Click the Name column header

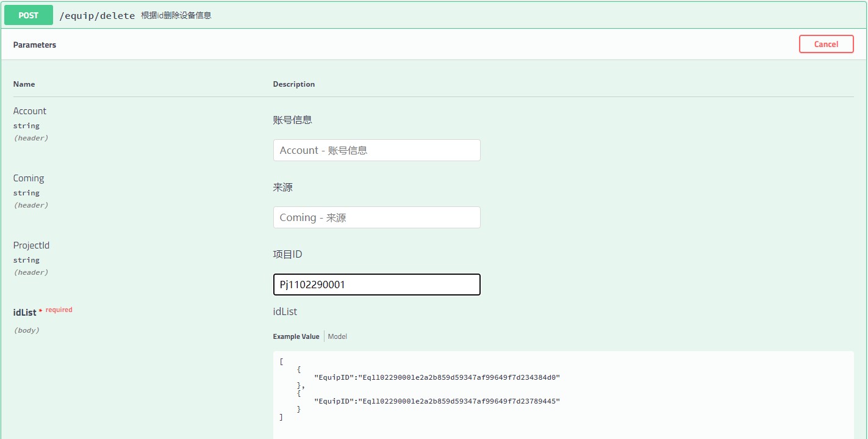point(24,84)
